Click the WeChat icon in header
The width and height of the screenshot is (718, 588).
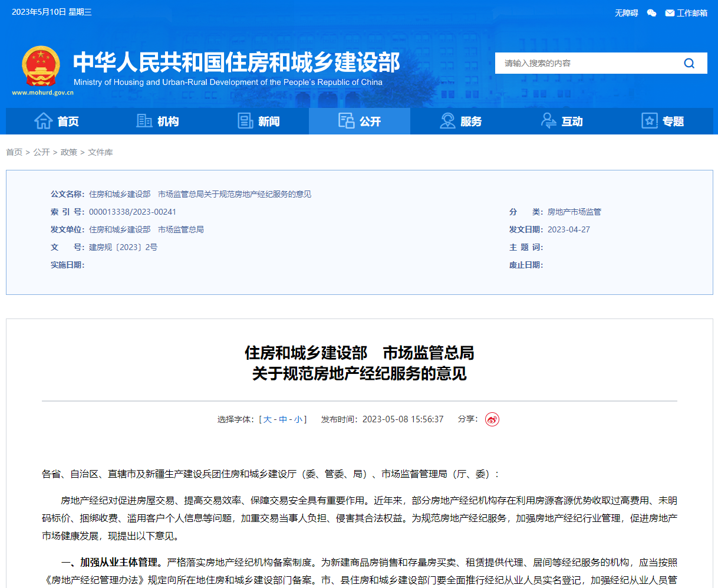[651, 13]
